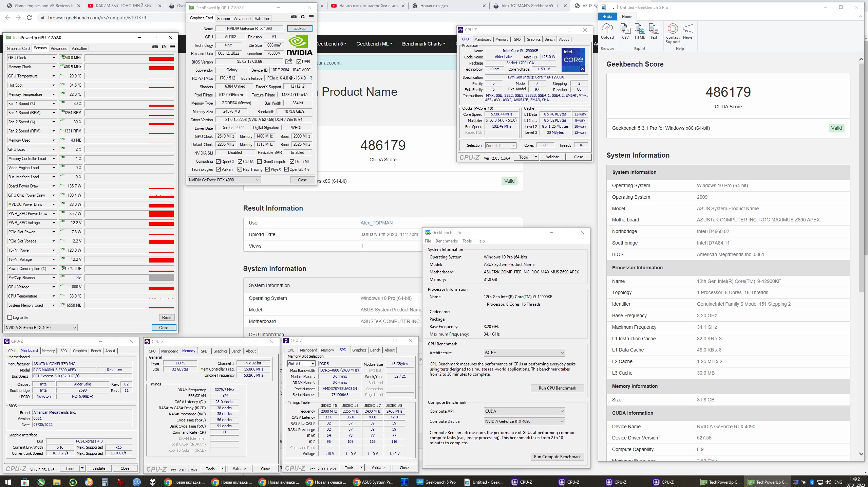This screenshot has height=487, width=868.
Task: Open Microsoft Store from the taskbar
Action: pyautogui.click(x=25, y=482)
